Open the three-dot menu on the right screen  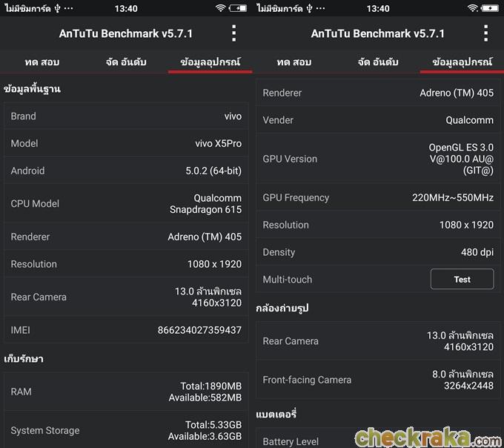(x=485, y=33)
